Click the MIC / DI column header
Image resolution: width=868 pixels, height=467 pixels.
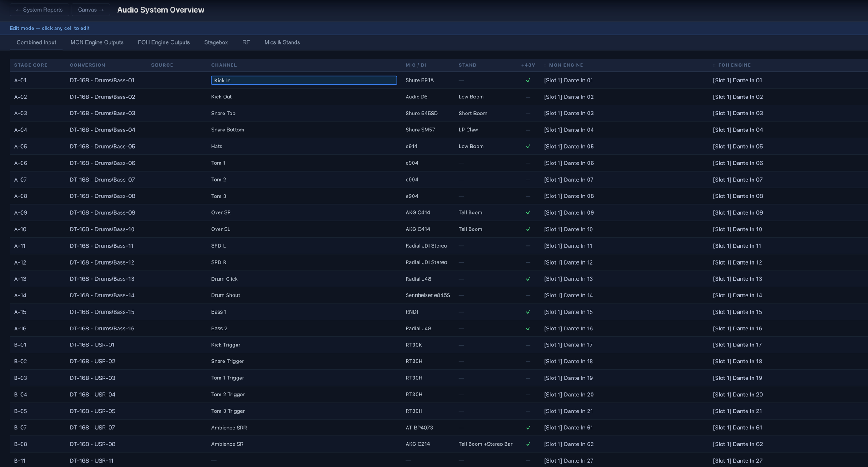pos(416,65)
